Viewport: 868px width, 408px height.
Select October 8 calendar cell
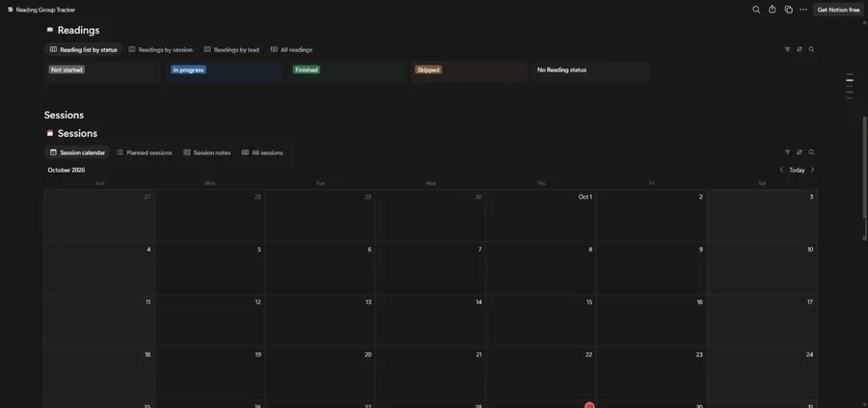coord(541,268)
